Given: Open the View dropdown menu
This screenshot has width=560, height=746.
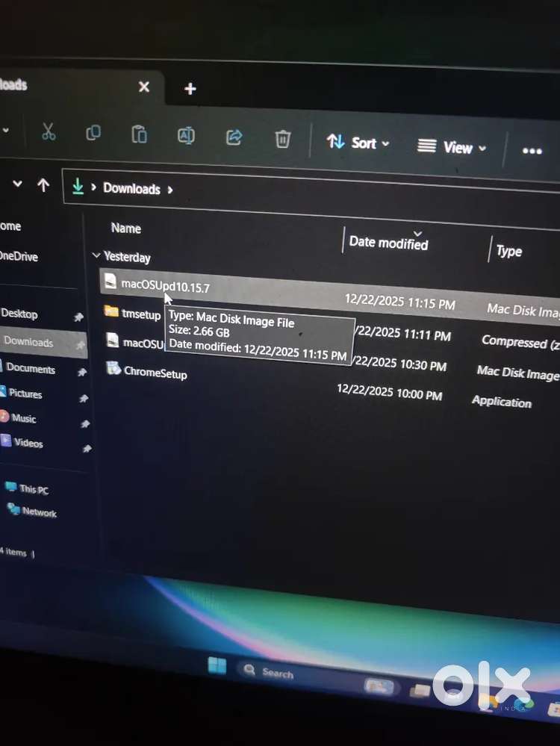Looking at the screenshot, I should (452, 147).
